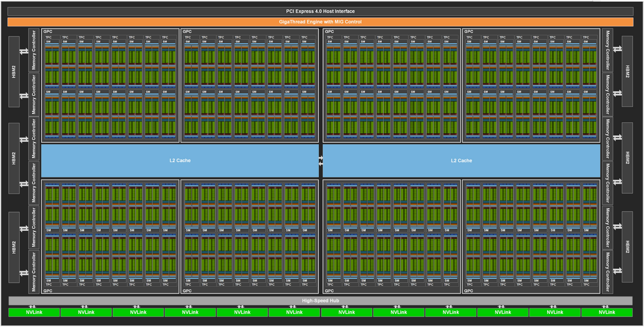Click the leftmost NVLink block
Screen dimensions: 644x327
coord(34,312)
